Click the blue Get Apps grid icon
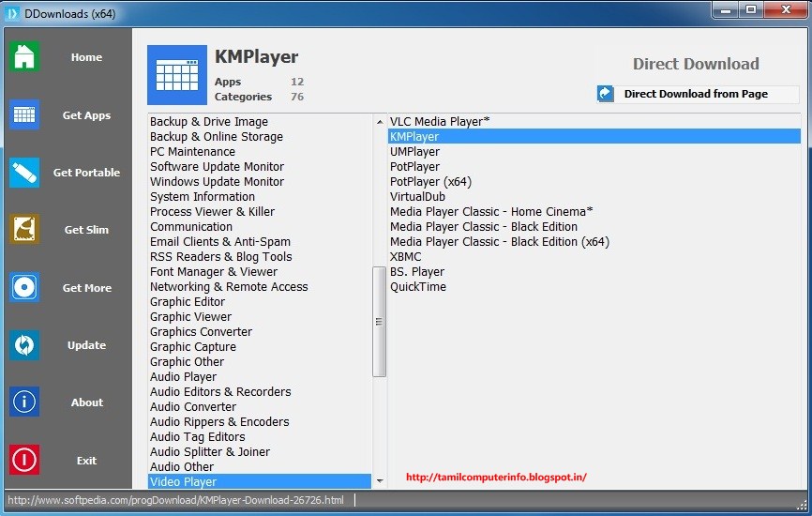Screen dimensions: 812x516 point(23,114)
